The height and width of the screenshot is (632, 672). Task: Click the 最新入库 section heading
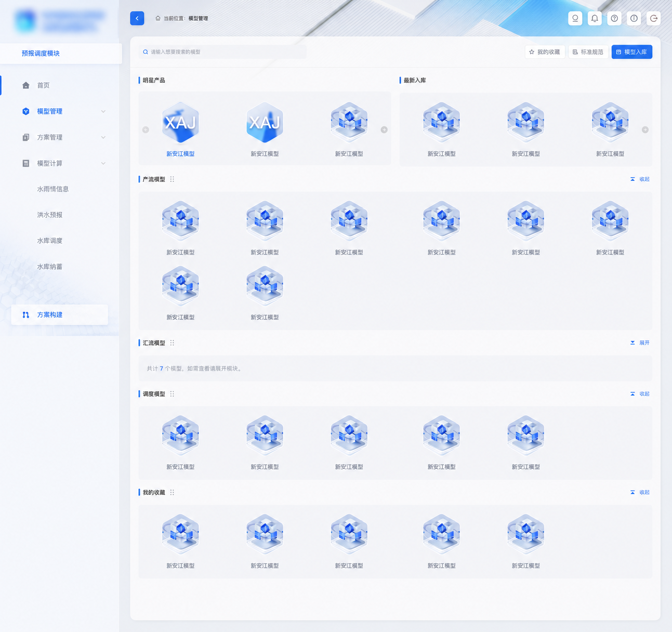[415, 81]
